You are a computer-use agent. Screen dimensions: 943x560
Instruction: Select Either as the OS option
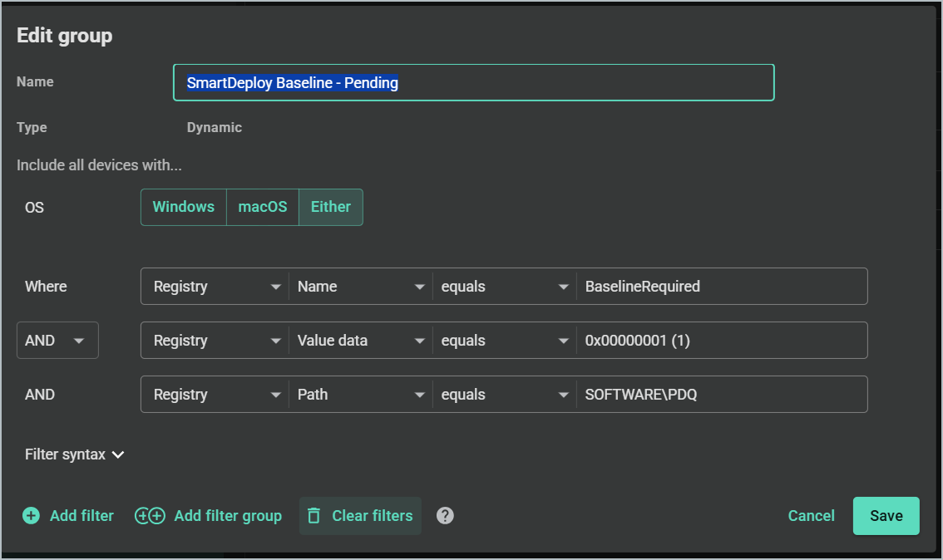point(331,207)
